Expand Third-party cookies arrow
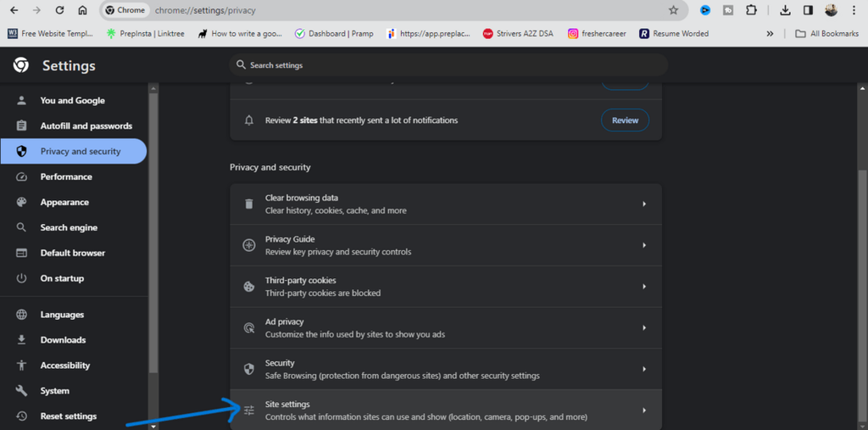Image resolution: width=868 pixels, height=430 pixels. click(644, 287)
